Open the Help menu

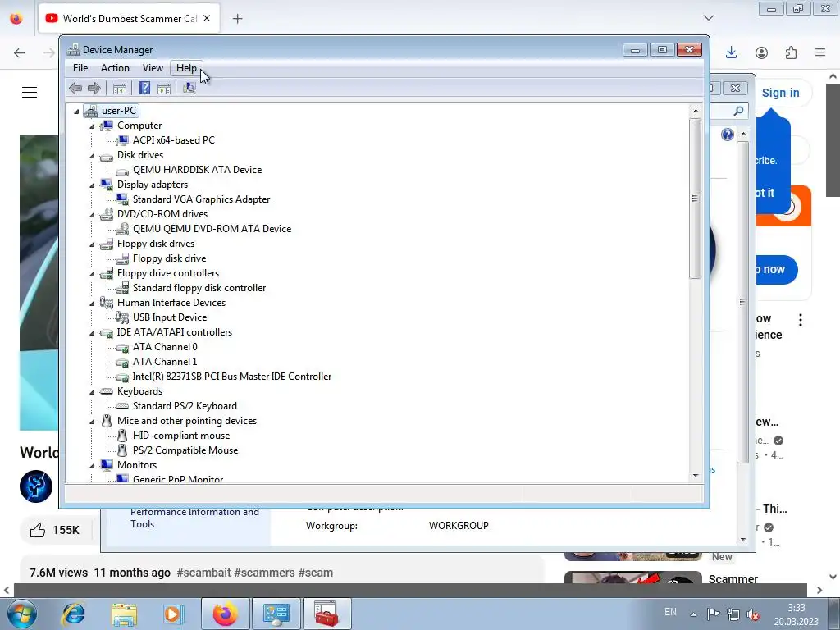(186, 68)
